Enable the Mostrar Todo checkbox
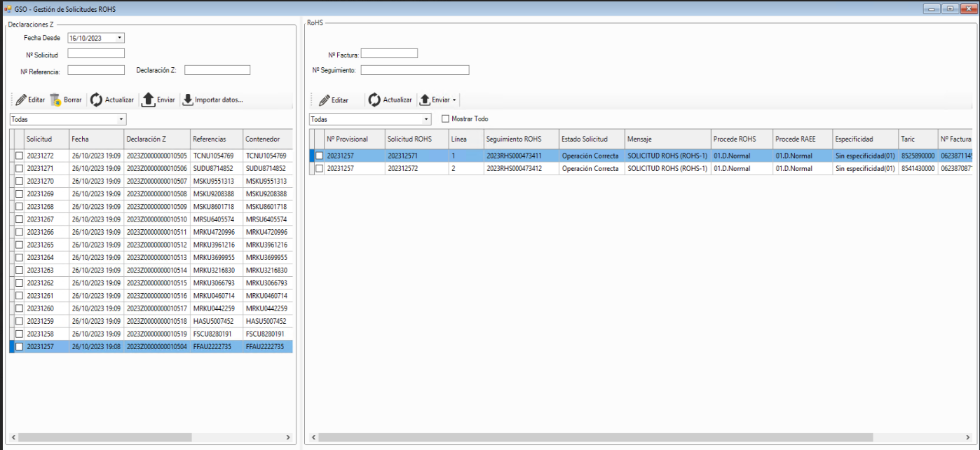This screenshot has width=980, height=450. (445, 119)
